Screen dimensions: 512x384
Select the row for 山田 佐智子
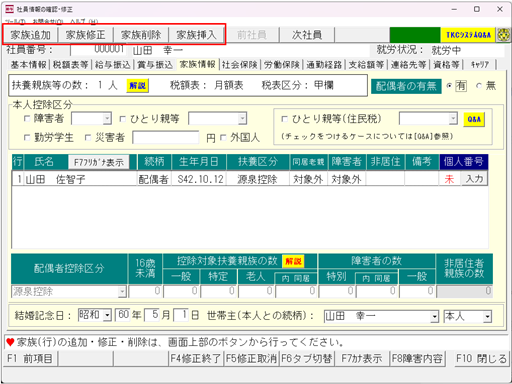pos(250,179)
